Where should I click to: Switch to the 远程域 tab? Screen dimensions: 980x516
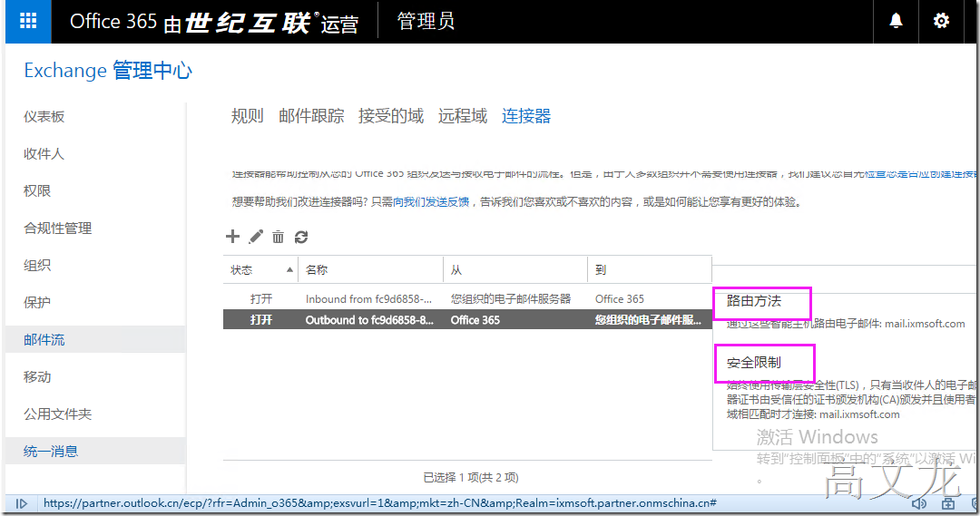(x=463, y=116)
